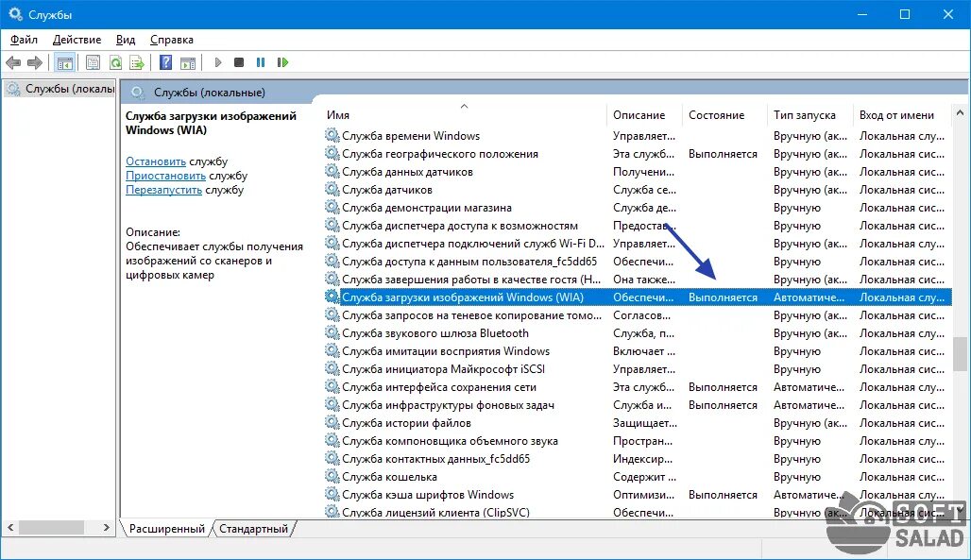Screen dimensions: 971x560
Task: Click the scroll up arrow of services list
Action: (x=960, y=112)
